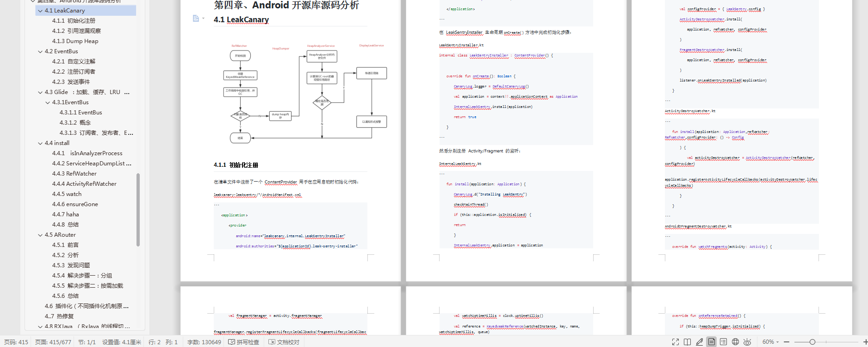Open the 60% zoom level dropdown
This screenshot has width=868, height=347.
[x=770, y=342]
